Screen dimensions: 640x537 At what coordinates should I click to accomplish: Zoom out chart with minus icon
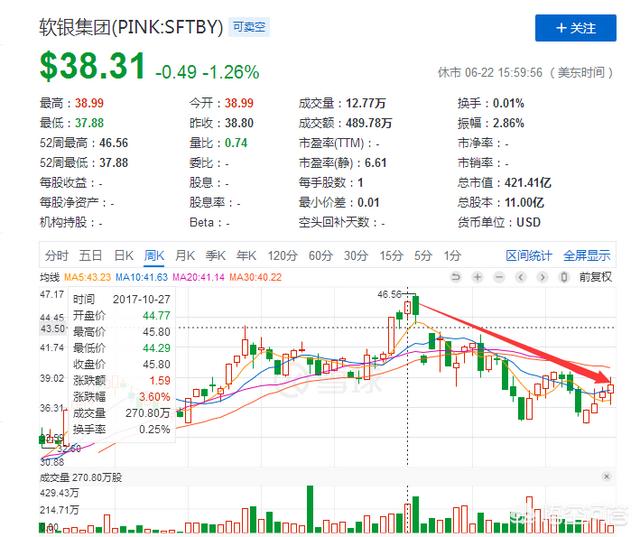[x=499, y=277]
